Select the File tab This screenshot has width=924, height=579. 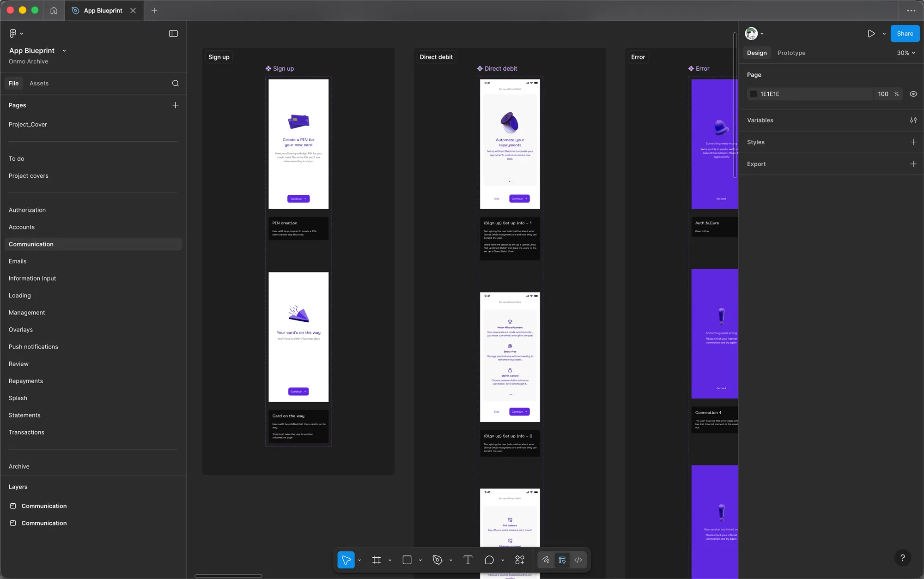[x=14, y=83]
